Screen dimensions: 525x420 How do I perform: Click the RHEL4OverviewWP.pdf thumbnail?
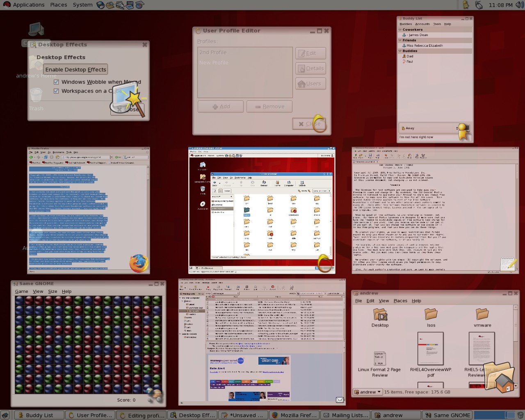click(x=430, y=349)
